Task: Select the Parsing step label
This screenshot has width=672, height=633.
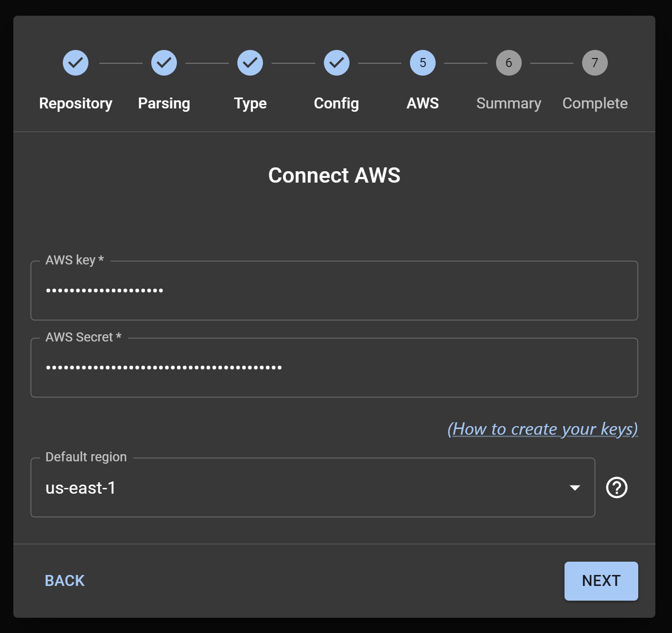Action: point(164,103)
